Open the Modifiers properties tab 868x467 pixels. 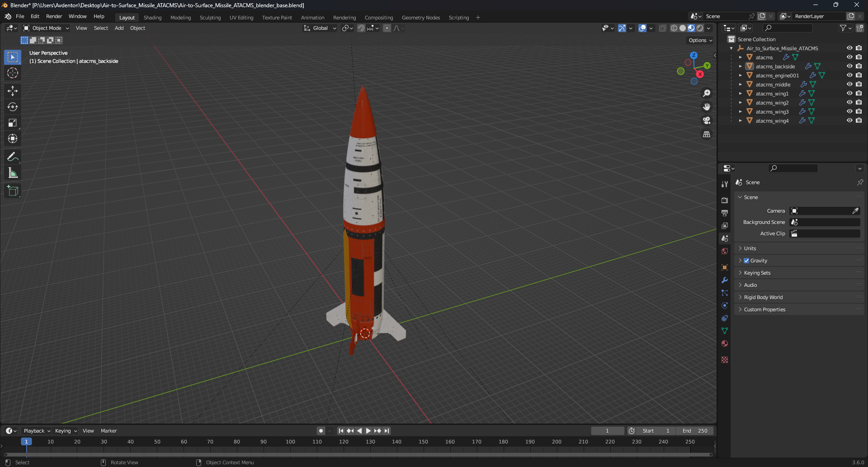[x=725, y=280]
